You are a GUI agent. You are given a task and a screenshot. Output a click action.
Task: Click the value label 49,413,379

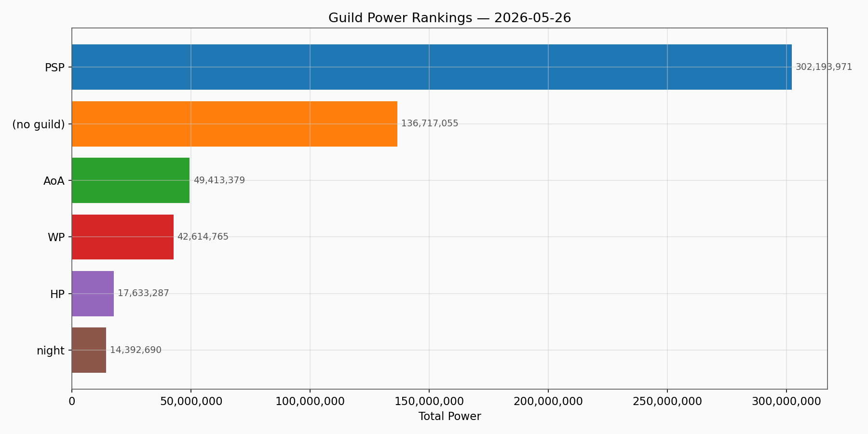(219, 180)
